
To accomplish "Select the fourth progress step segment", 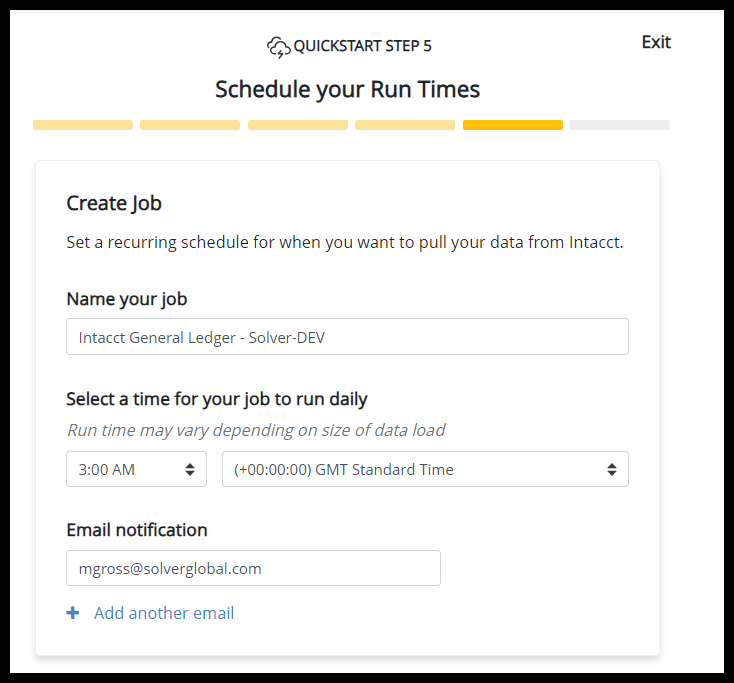I will (x=405, y=125).
